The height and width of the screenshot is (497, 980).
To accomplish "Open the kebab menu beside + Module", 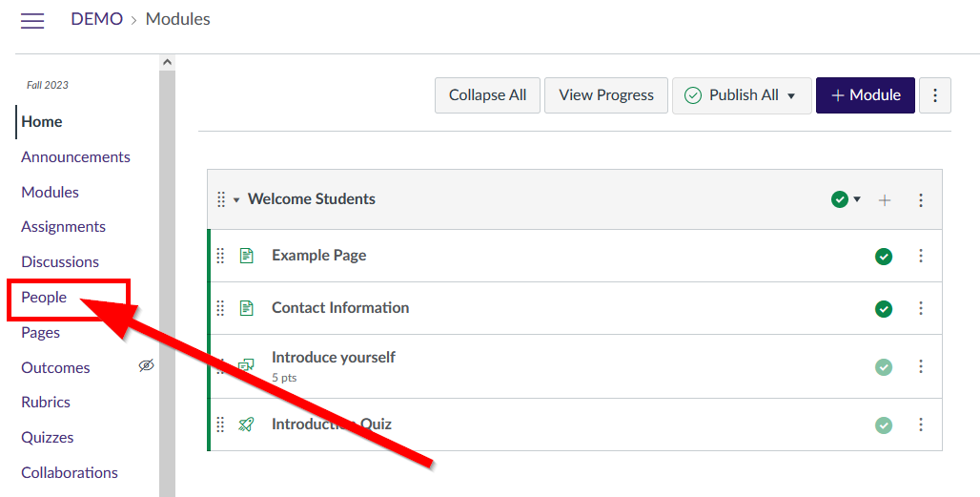I will click(x=935, y=95).
